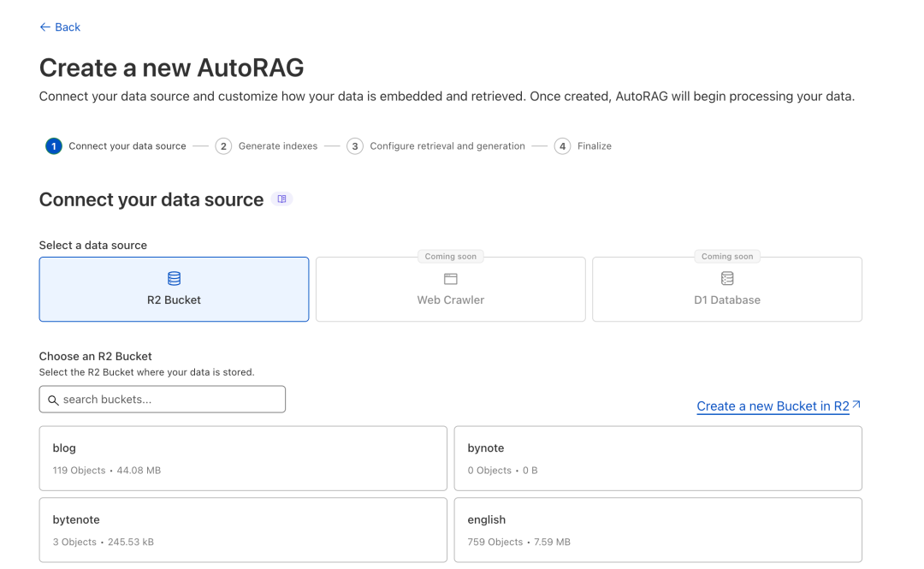Click the D1 Database icon

727,277
